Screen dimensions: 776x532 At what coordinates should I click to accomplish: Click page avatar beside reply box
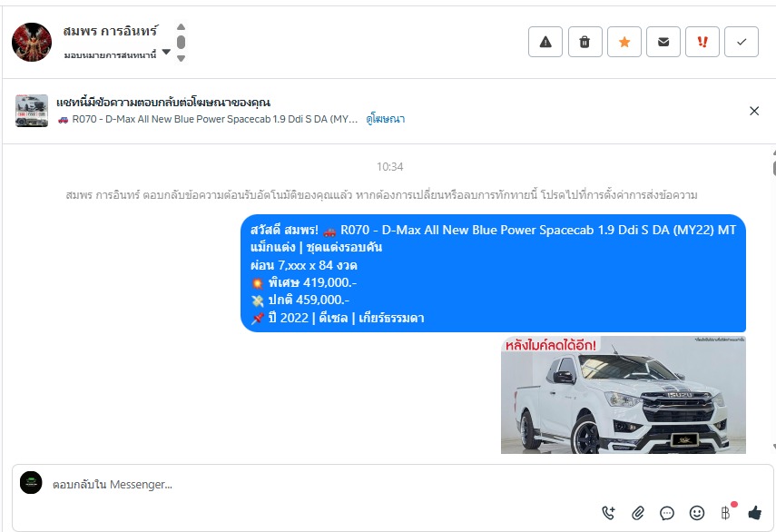pos(31,482)
